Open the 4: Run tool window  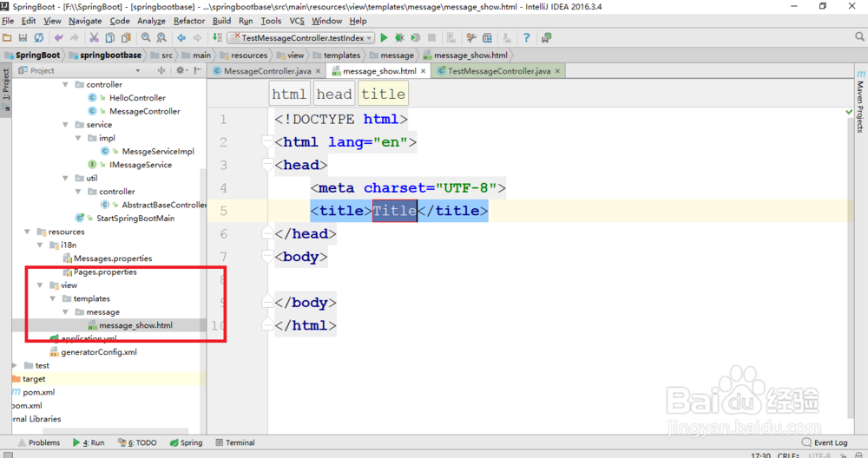(x=89, y=442)
